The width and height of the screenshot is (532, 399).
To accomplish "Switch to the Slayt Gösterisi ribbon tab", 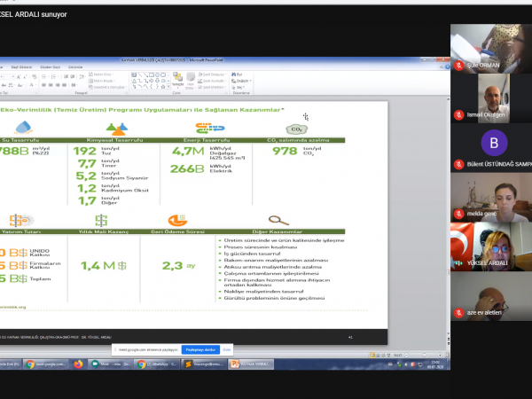I will (x=21, y=66).
